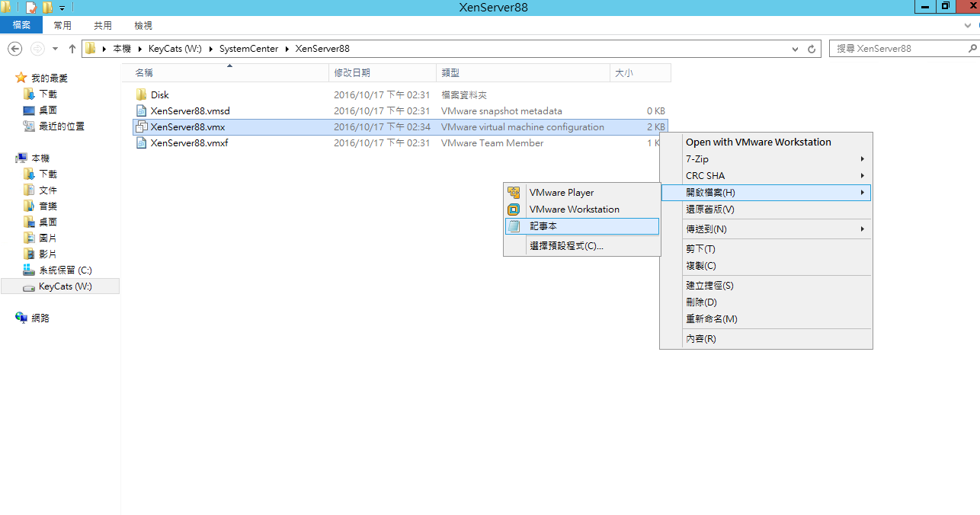
Task: Choose 刪除(D) in context menu
Action: pos(766,302)
